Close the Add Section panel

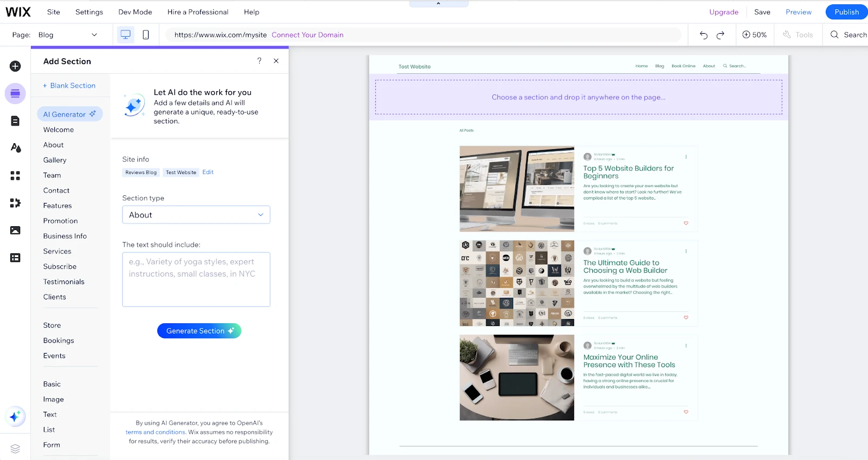pyautogui.click(x=276, y=61)
